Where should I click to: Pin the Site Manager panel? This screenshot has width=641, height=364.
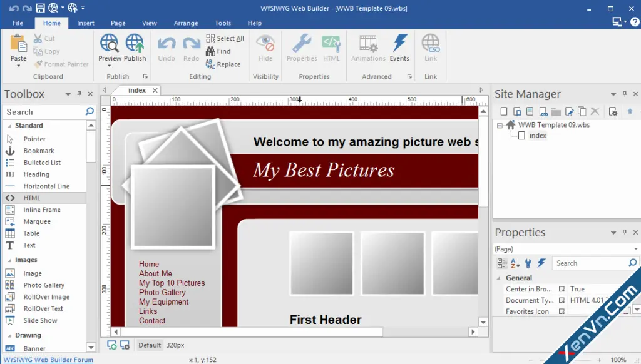tap(625, 94)
